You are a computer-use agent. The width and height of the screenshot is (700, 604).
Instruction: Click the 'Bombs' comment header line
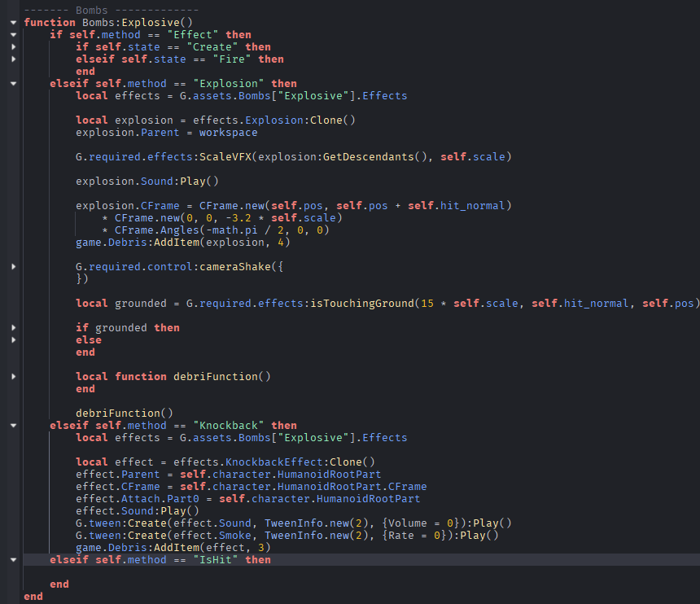(112, 11)
